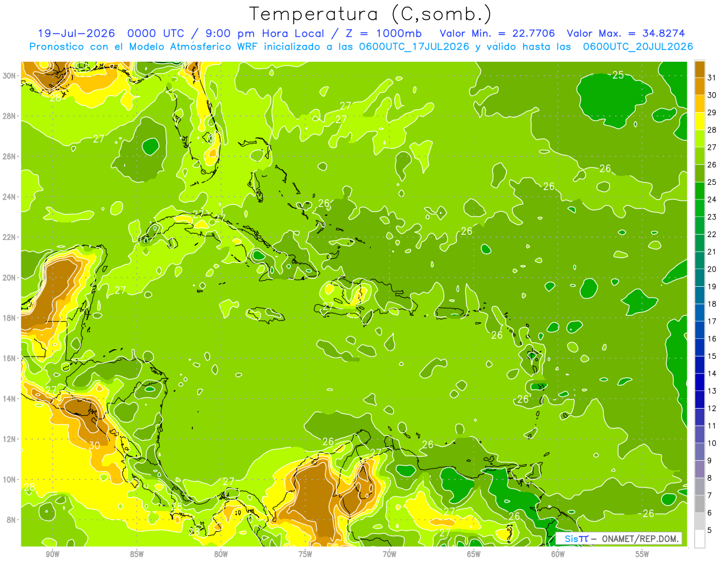Click the green legend swatch between 24 and 25
Image resolution: width=728 pixels, height=562 pixels.
pyautogui.click(x=699, y=190)
